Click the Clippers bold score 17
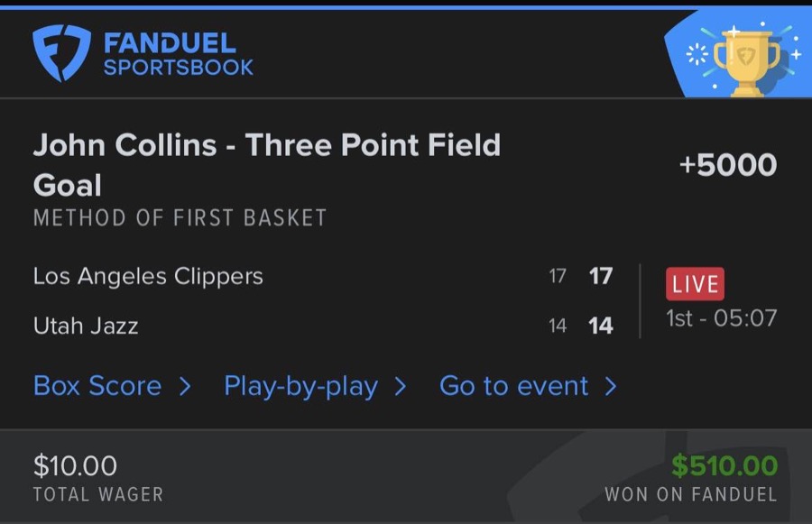Viewport: 812px width, 524px height. click(601, 276)
